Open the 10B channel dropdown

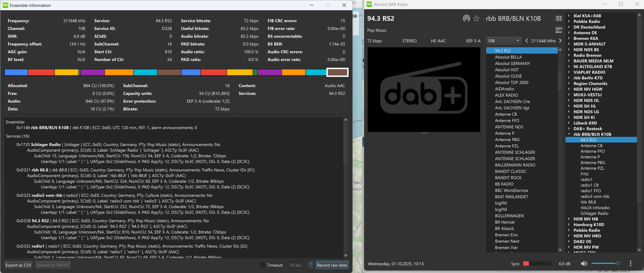click(503, 41)
